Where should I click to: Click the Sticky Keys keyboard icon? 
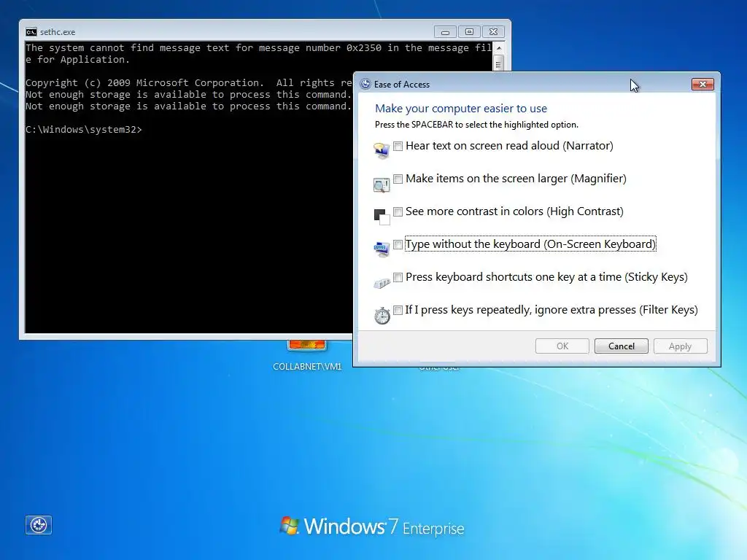pyautogui.click(x=382, y=284)
